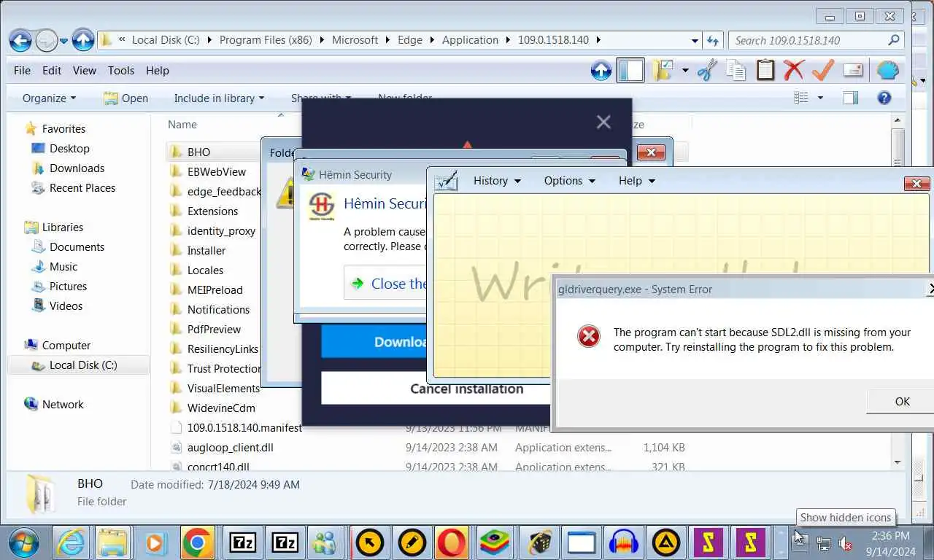Click the muted volume tray icon
Image resolution: width=934 pixels, height=560 pixels.
click(x=846, y=543)
